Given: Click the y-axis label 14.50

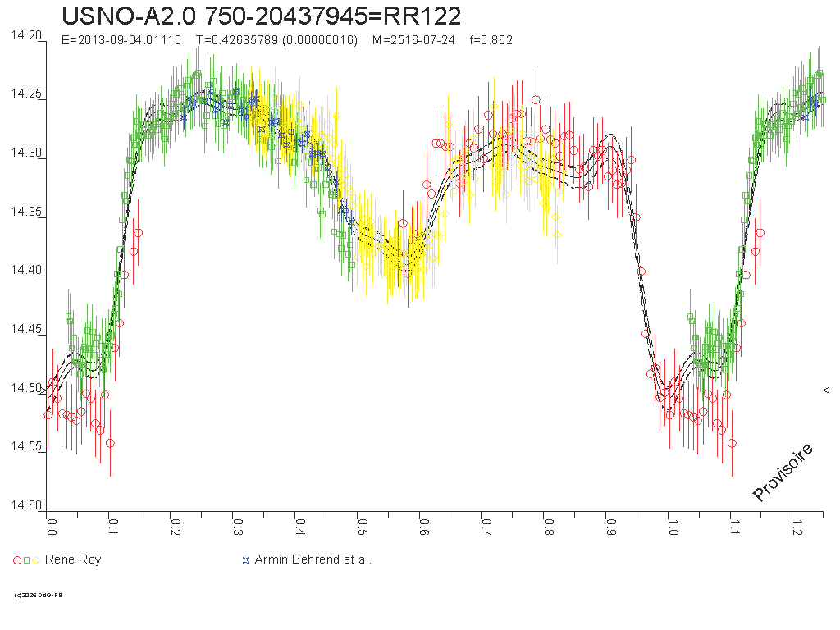Looking at the screenshot, I should tap(26, 388).
